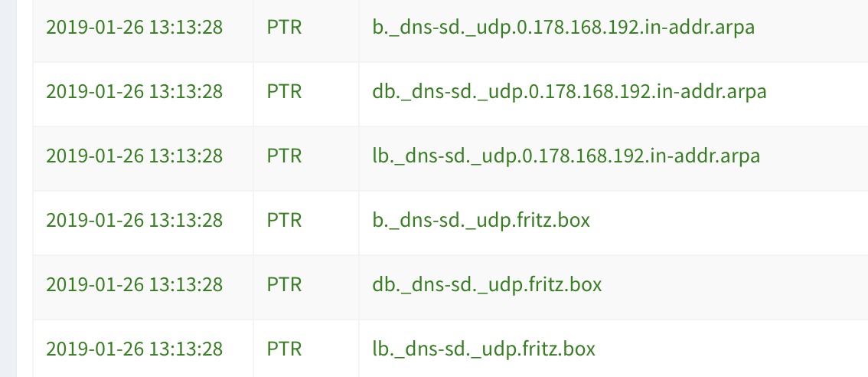Click PTR type in the lb._dns-sd._udp.0.178.168.192.in-addr.arpa row
The image size is (868, 377).
pos(285,156)
